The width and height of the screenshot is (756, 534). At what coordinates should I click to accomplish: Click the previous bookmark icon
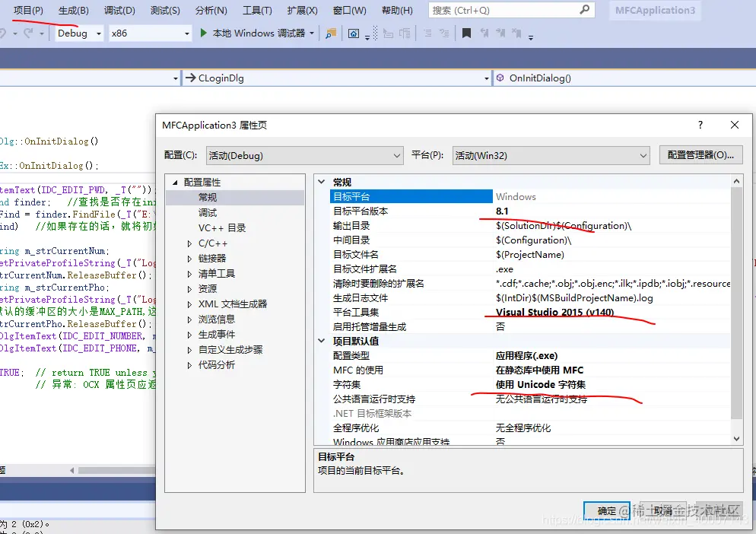(x=484, y=33)
